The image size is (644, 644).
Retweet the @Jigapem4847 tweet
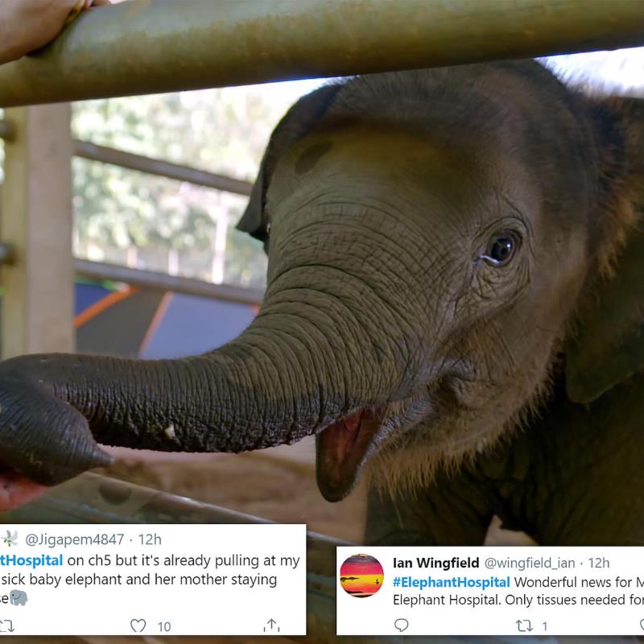(x=6, y=626)
